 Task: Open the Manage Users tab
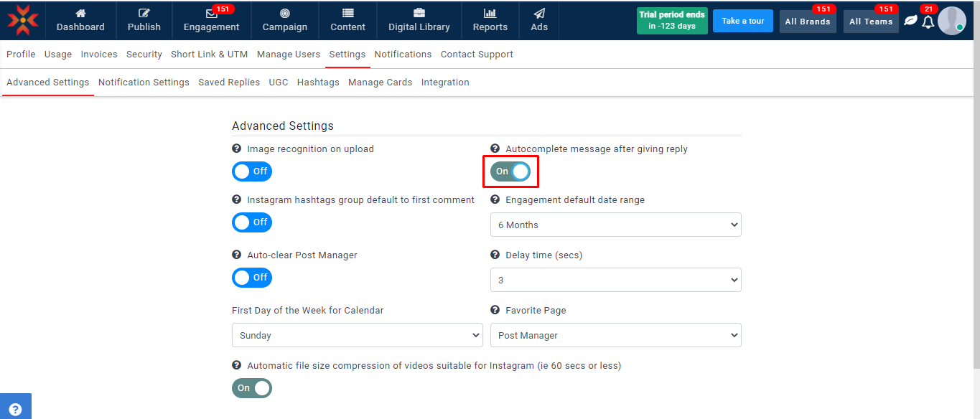[x=289, y=55]
